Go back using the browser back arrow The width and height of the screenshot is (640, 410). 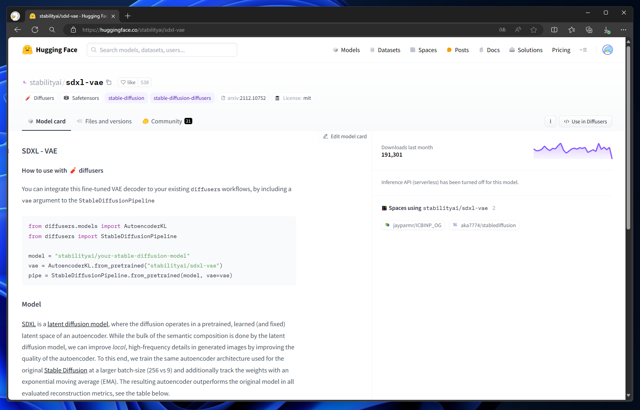tap(17, 30)
